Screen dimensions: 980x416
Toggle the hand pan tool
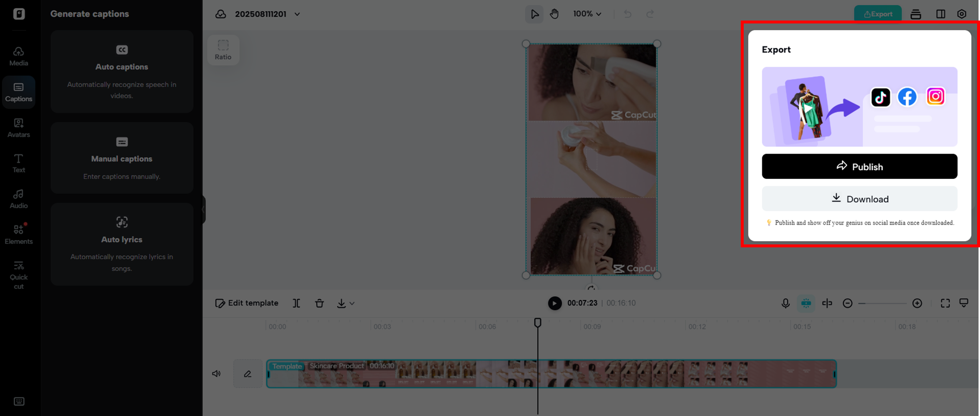point(554,14)
